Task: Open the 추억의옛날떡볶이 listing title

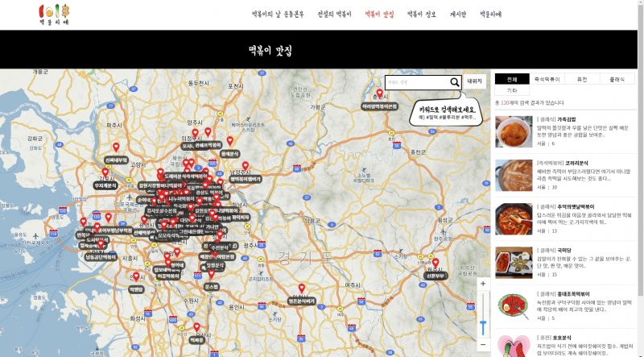Action: click(x=576, y=207)
